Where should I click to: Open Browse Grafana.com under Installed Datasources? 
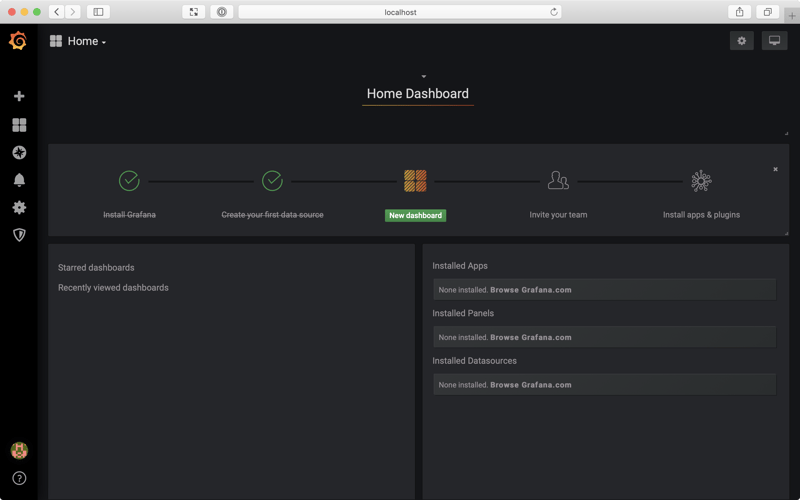(x=531, y=385)
